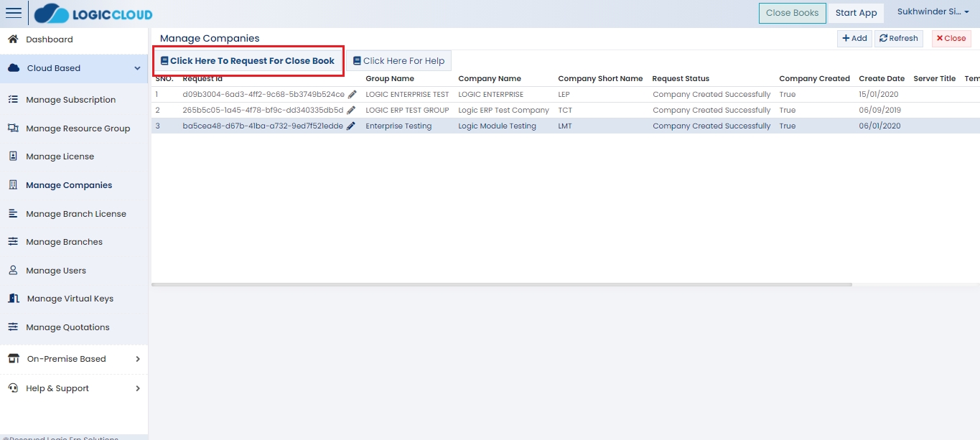This screenshot has height=440, width=980.
Task: Click pencil edit icon for Logic Module Testing row
Action: [x=350, y=126]
